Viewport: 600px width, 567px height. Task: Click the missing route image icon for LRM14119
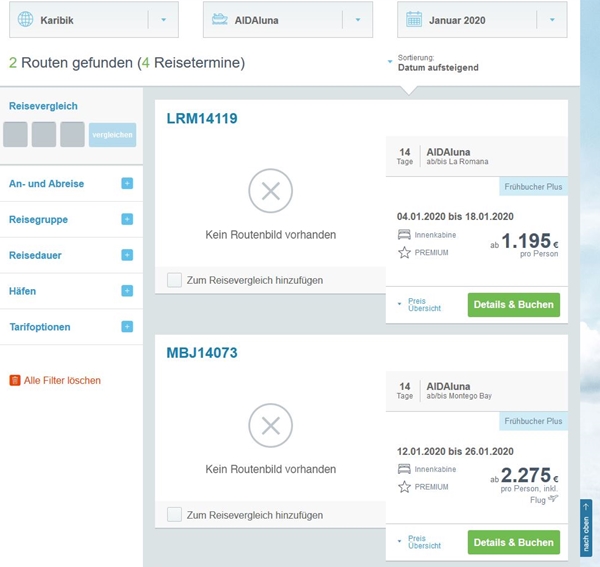(270, 191)
